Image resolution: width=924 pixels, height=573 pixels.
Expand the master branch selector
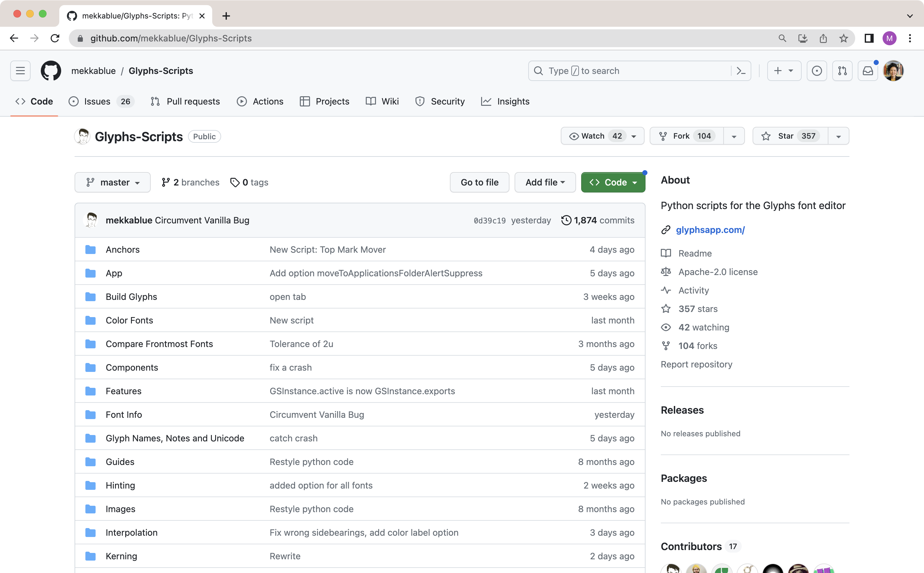click(x=112, y=182)
